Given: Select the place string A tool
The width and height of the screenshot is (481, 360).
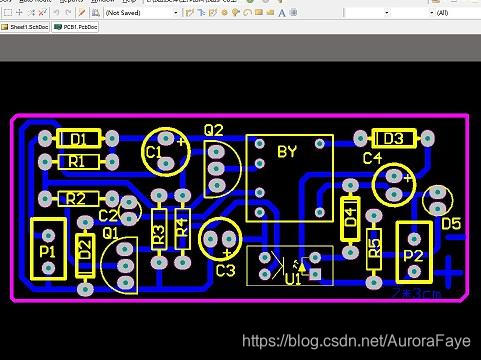Looking at the screenshot, I should click(x=282, y=13).
